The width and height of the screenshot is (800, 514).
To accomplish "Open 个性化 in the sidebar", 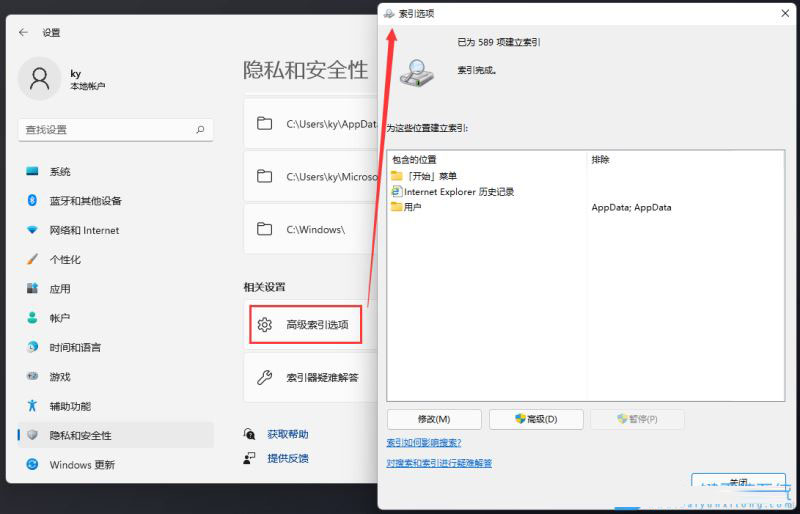I will (115, 259).
